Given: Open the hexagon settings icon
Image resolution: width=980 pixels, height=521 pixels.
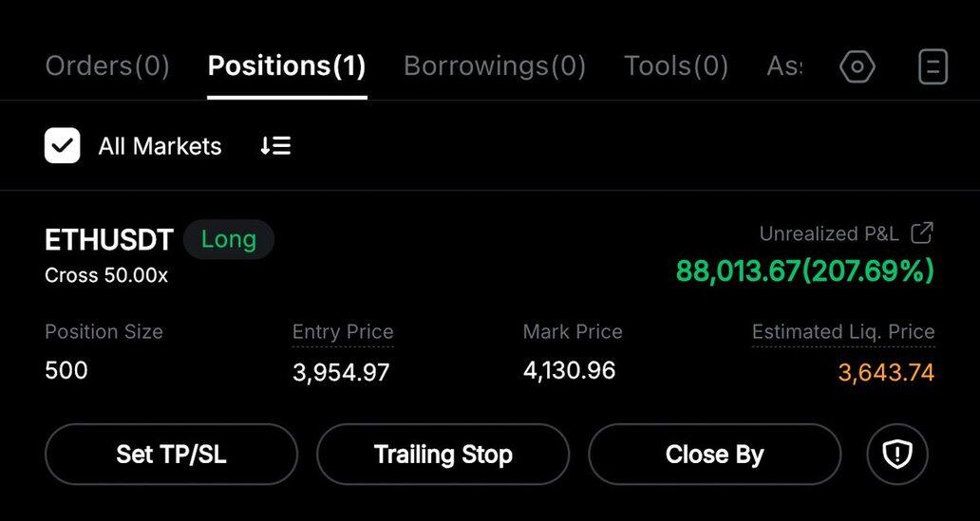Looking at the screenshot, I should point(857,66).
